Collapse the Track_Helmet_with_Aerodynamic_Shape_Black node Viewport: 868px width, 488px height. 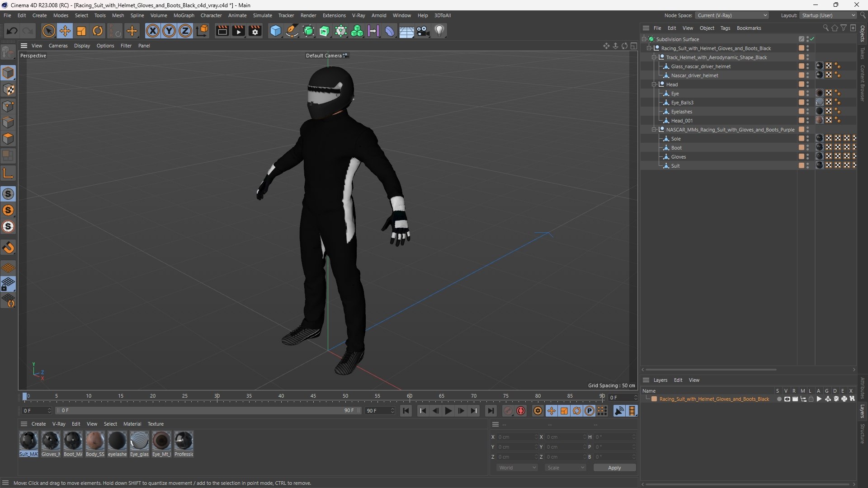point(654,57)
